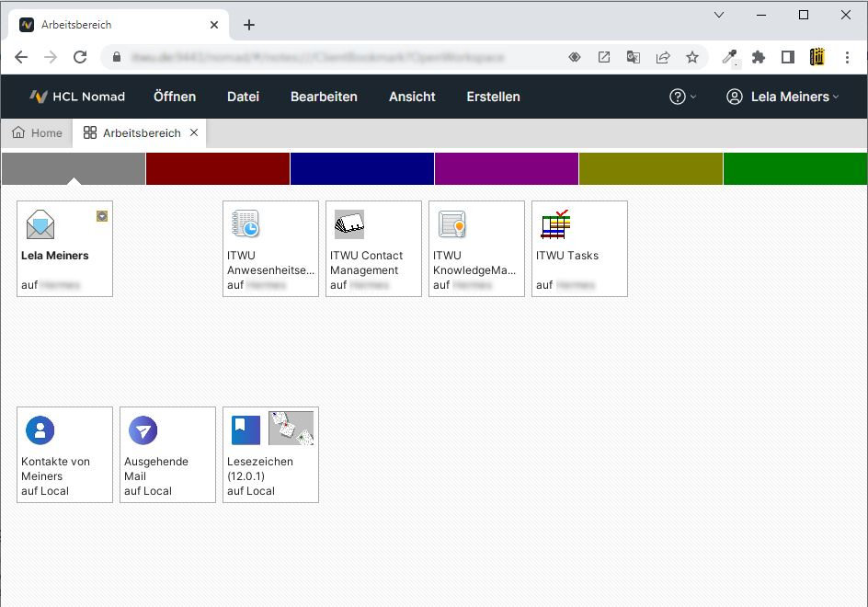This screenshot has width=868, height=607.
Task: Click the yellow striped extension icon
Action: click(817, 57)
